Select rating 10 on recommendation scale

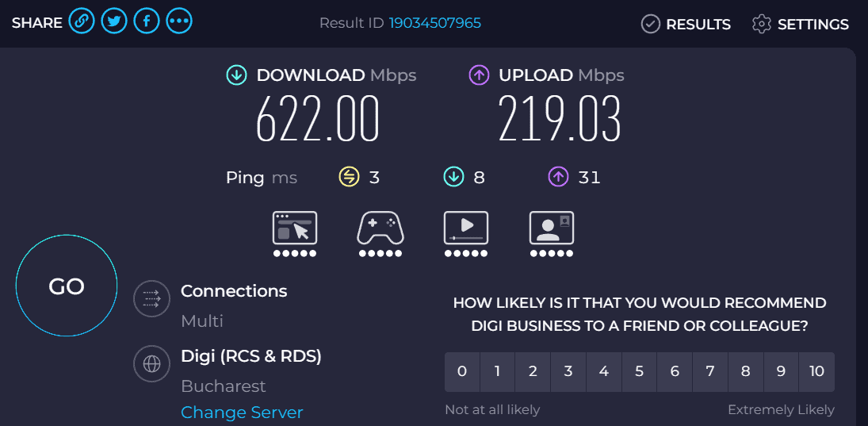(816, 371)
